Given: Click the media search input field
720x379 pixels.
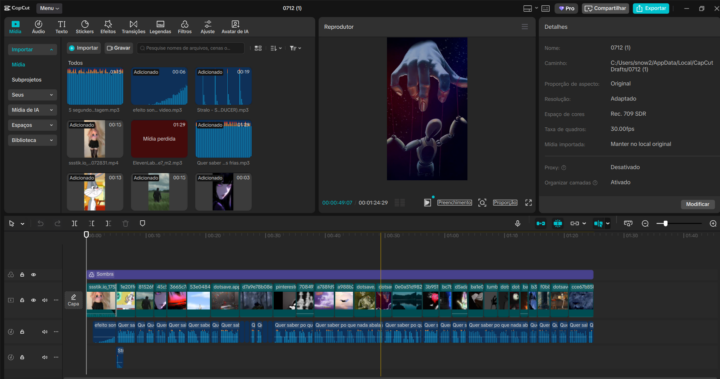Looking at the screenshot, I should coord(191,48).
